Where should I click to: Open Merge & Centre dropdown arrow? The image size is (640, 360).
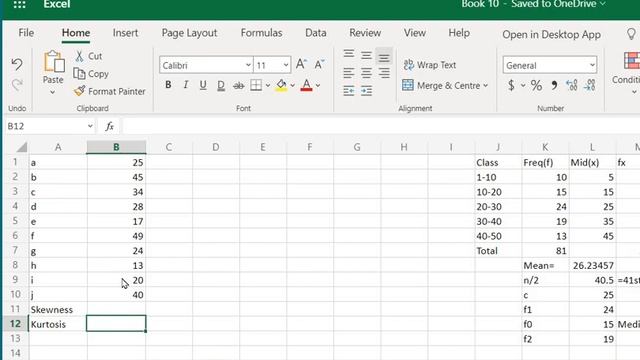[x=485, y=85]
